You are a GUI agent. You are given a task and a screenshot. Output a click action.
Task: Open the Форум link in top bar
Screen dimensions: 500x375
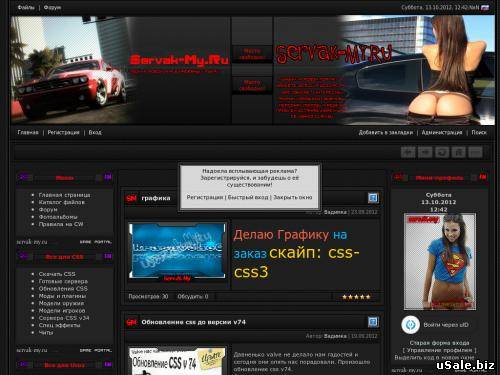[x=52, y=7]
